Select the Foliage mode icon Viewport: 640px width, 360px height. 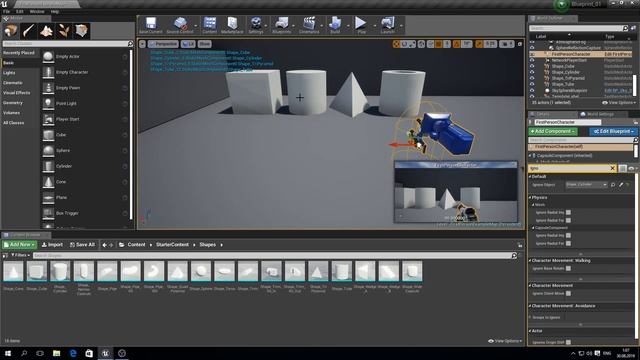(x=64, y=31)
